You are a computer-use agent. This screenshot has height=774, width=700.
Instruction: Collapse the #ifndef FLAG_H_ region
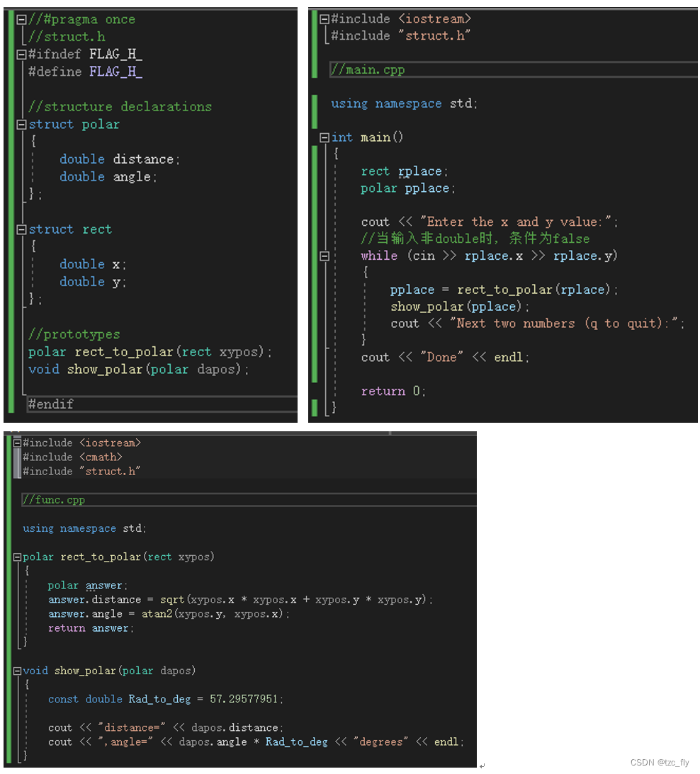(x=21, y=55)
